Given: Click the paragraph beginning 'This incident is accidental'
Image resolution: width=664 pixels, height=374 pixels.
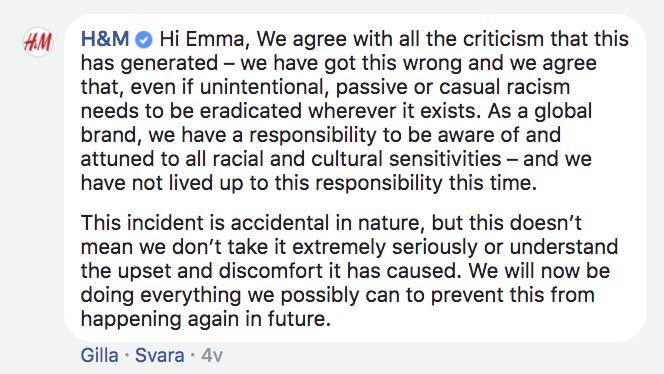Looking at the screenshot, I should pos(349,271).
